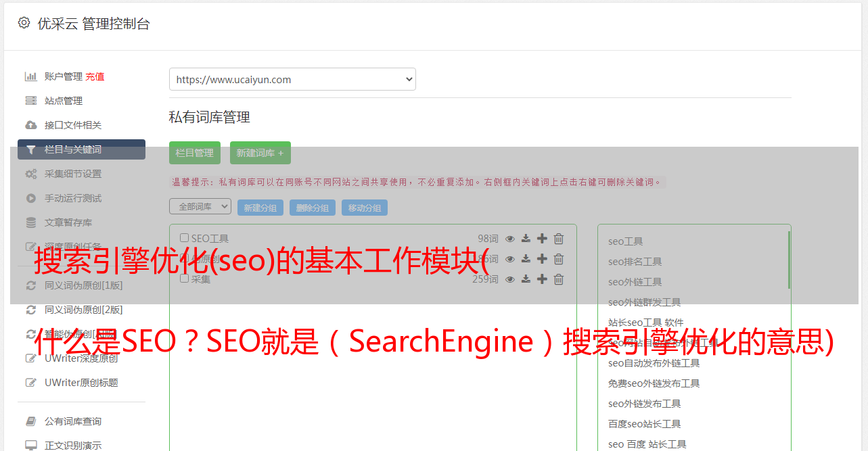The image size is (868, 451).
Task: Click the gear icon beside 优采云 管理控制台
Action: (24, 23)
